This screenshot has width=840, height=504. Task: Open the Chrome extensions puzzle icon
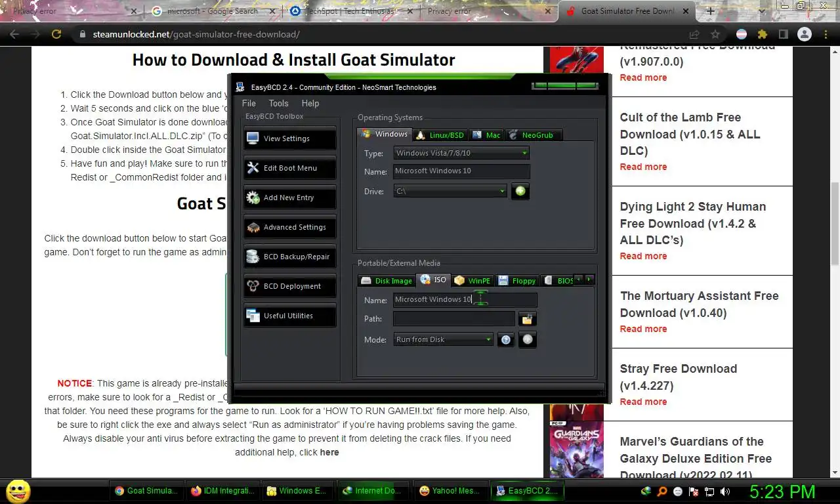[x=762, y=34]
